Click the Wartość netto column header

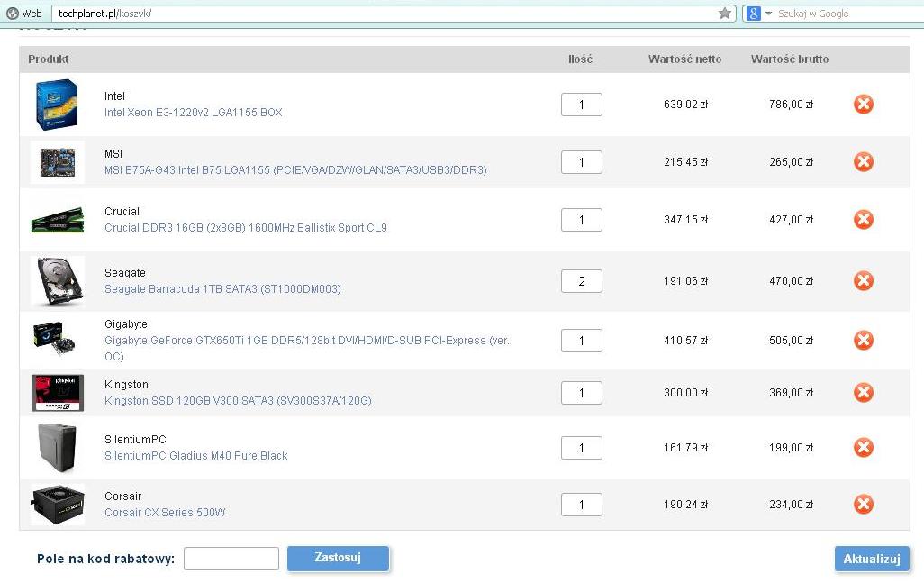684,59
